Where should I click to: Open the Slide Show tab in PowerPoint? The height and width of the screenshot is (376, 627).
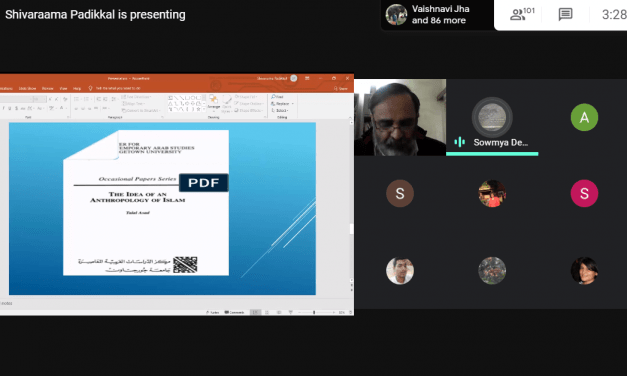coord(27,88)
